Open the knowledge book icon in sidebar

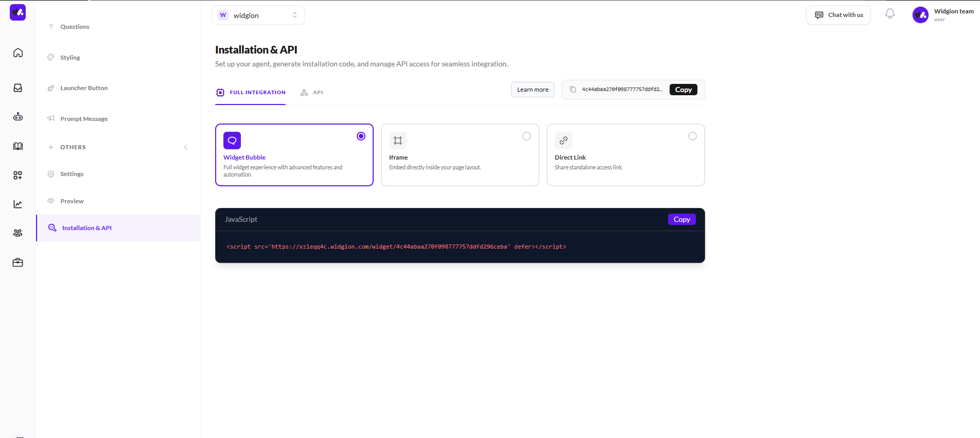pyautogui.click(x=18, y=146)
